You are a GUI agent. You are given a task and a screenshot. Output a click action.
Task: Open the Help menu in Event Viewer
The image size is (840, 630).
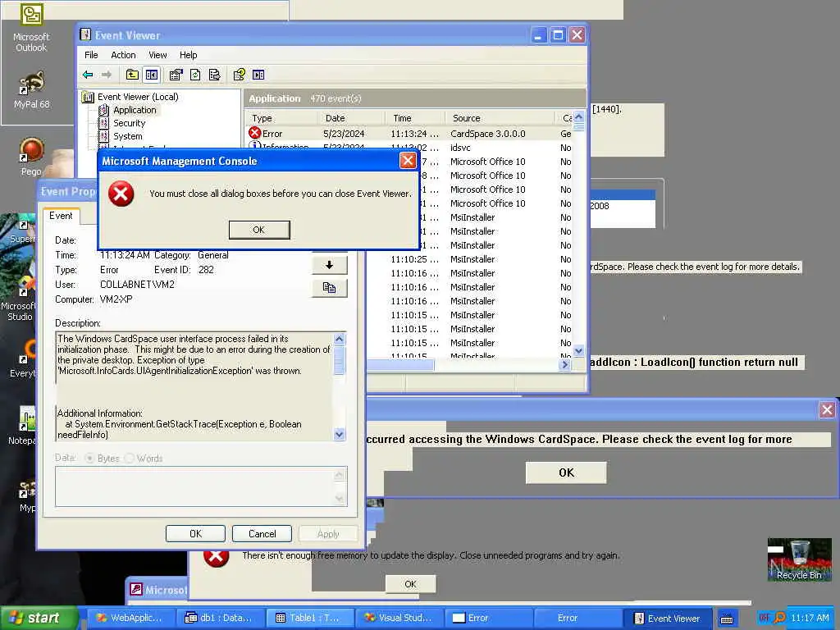tap(188, 55)
